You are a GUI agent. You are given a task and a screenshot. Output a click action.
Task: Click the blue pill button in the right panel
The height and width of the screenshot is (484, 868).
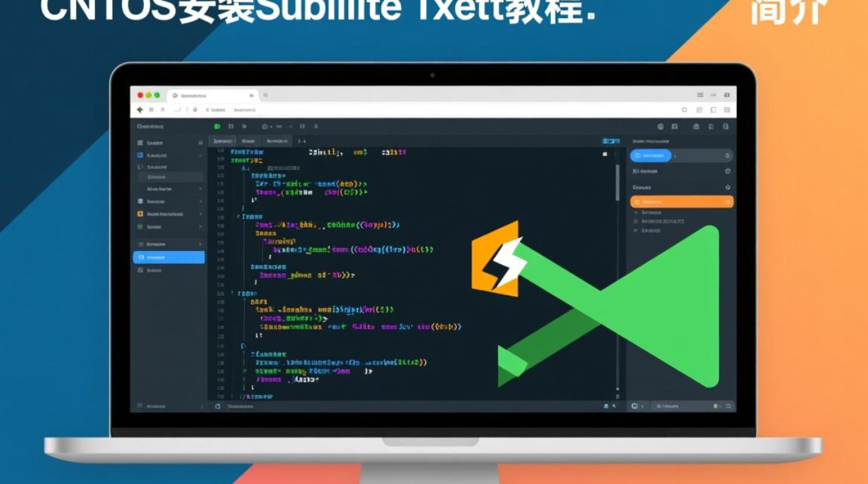651,156
